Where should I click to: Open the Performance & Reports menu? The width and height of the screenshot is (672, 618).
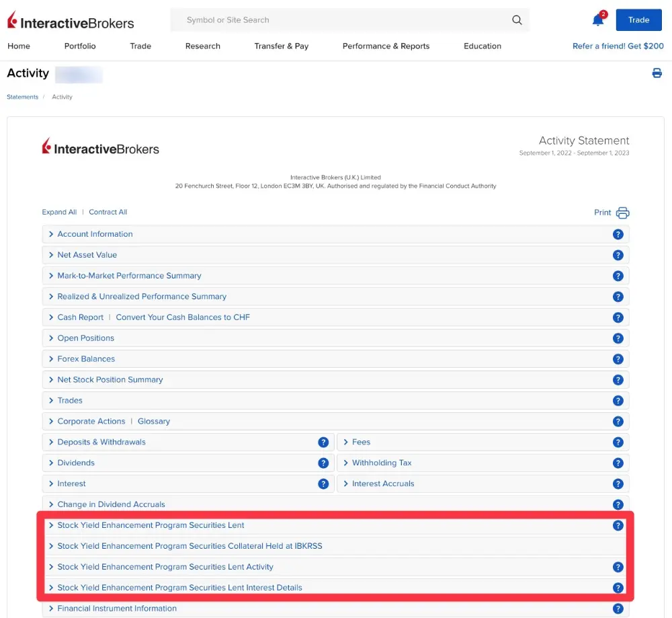click(x=386, y=46)
